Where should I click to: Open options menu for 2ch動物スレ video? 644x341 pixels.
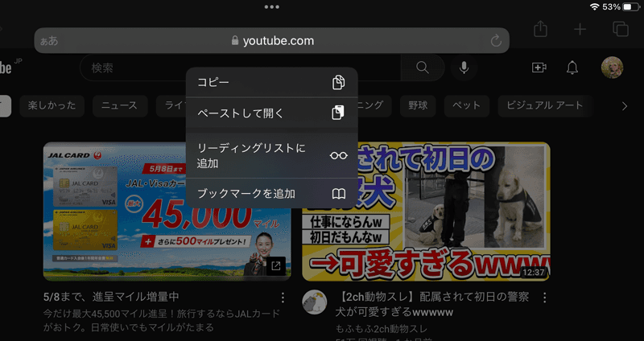tap(545, 298)
